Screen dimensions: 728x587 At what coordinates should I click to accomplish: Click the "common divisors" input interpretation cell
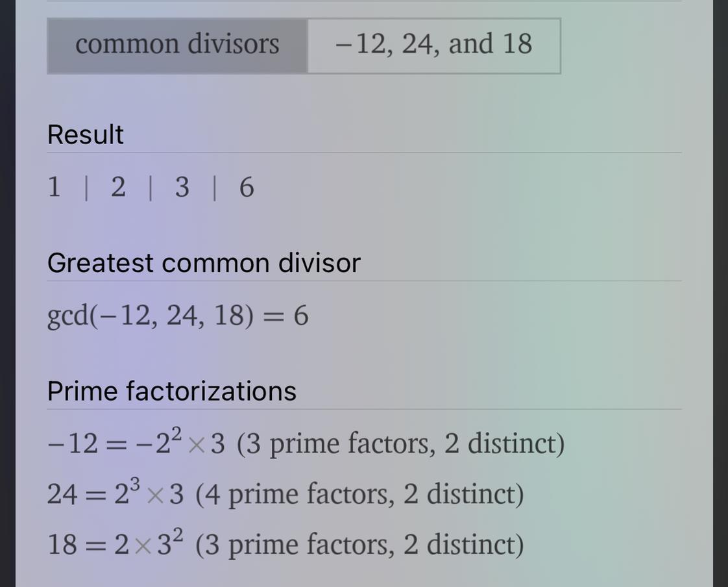[x=177, y=45]
